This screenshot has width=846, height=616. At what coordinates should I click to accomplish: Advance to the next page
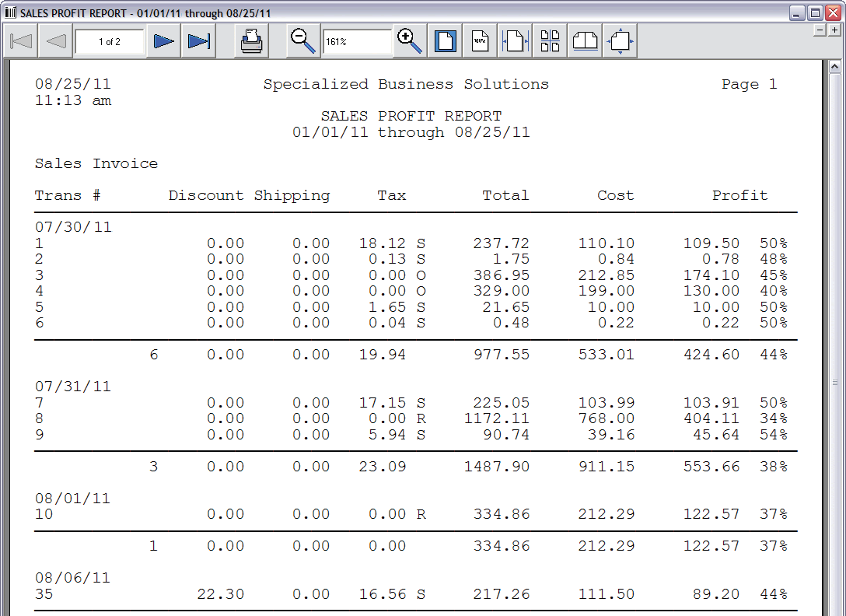(163, 41)
